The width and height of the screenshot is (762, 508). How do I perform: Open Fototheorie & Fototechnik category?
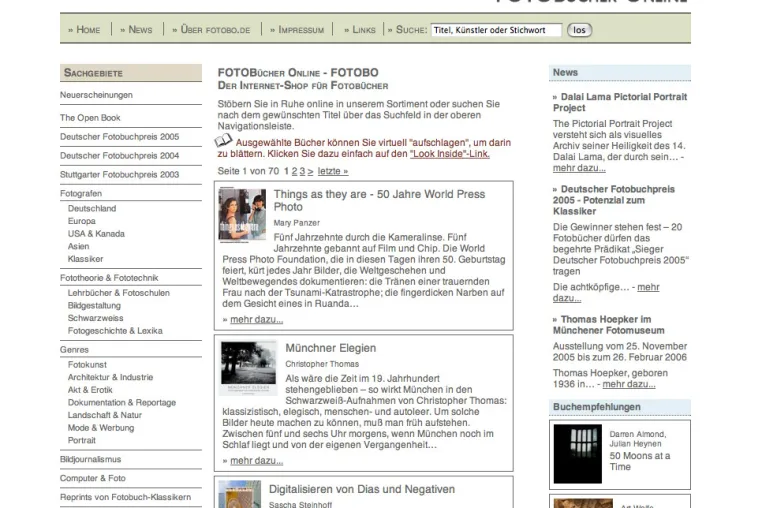click(109, 278)
